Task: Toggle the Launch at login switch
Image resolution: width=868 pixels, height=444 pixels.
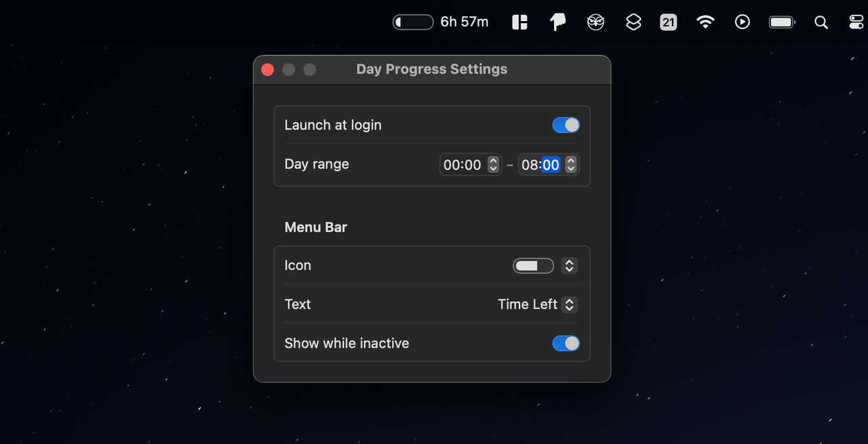Action: pos(566,125)
